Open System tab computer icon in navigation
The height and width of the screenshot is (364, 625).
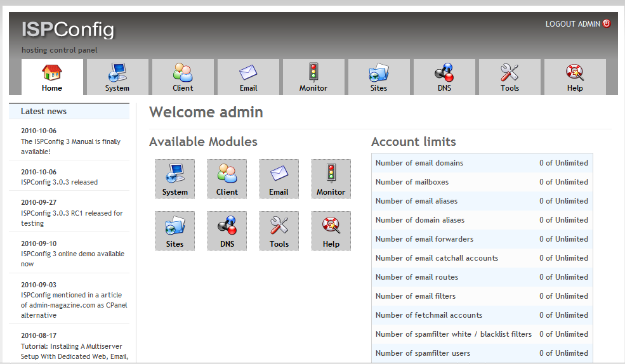click(117, 72)
